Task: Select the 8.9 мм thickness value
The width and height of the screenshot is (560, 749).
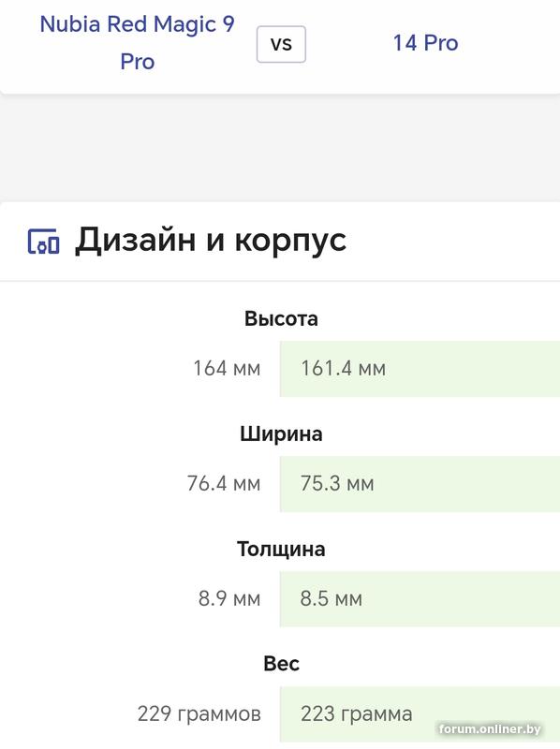Action: pyautogui.click(x=229, y=598)
